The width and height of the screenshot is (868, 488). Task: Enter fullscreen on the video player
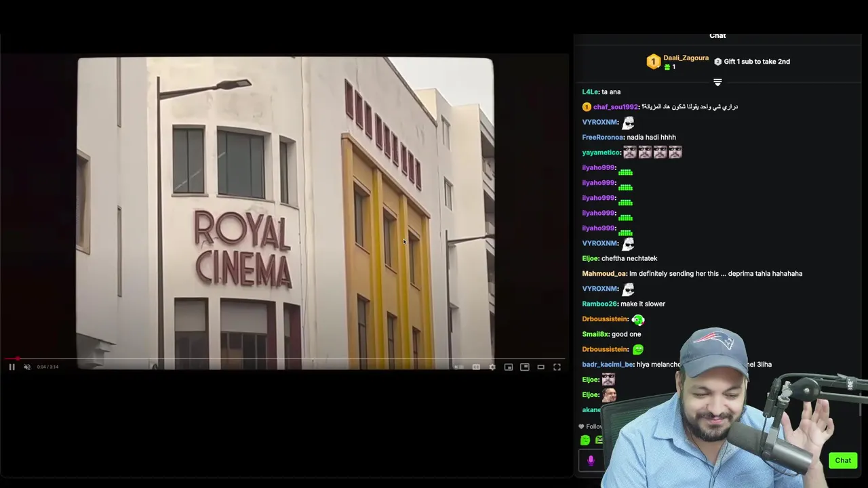[x=557, y=367]
